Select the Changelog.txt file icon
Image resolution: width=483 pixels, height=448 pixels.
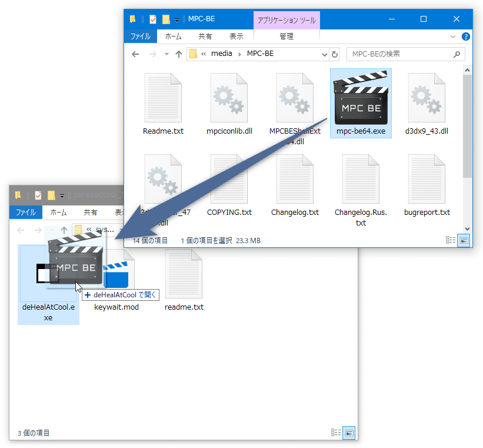pos(295,179)
